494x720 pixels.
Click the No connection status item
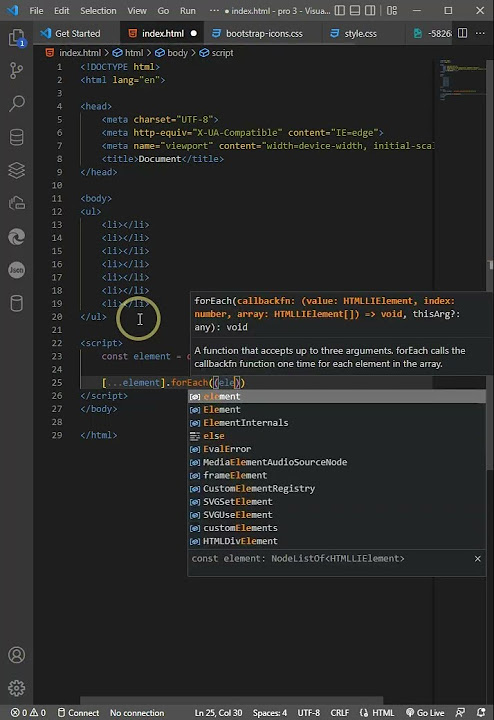[x=137, y=713]
